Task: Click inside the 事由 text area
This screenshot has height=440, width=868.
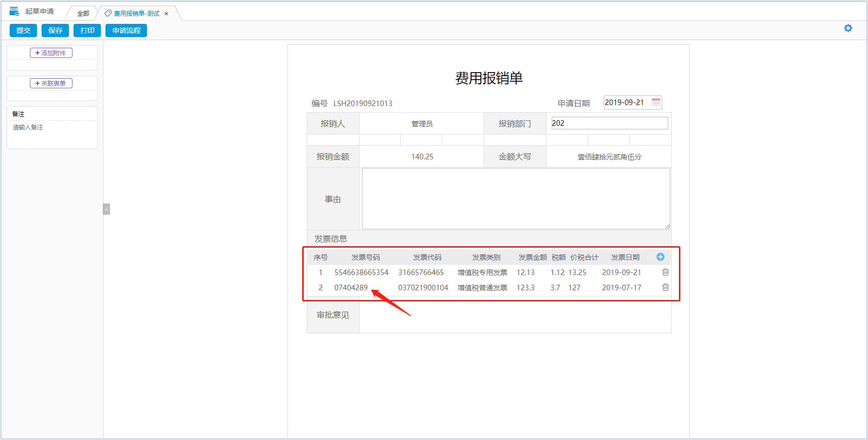Action: click(516, 198)
